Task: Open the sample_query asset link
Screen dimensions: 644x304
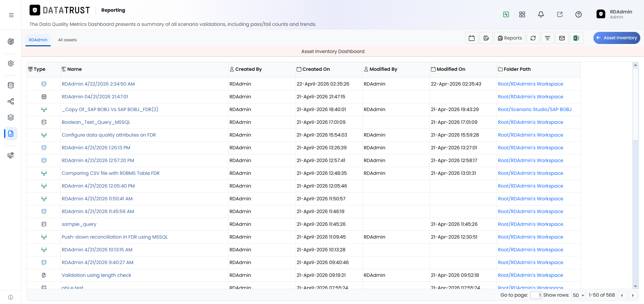Action: coord(79,224)
